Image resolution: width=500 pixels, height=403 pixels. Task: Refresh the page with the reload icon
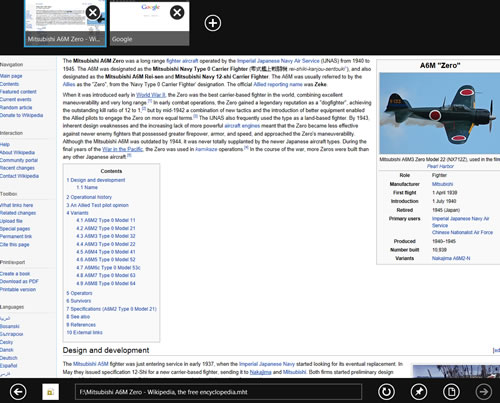[386, 391]
